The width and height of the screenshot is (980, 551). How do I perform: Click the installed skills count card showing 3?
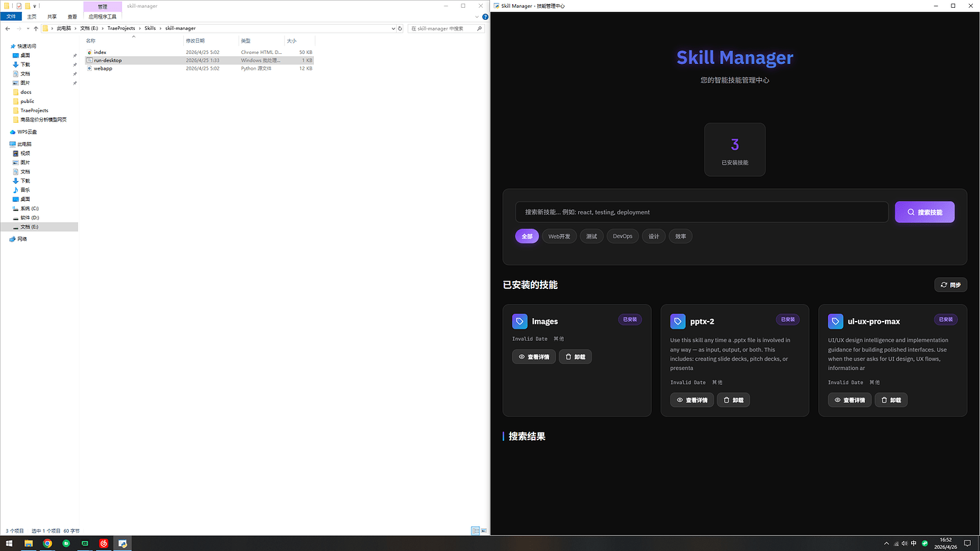(735, 150)
